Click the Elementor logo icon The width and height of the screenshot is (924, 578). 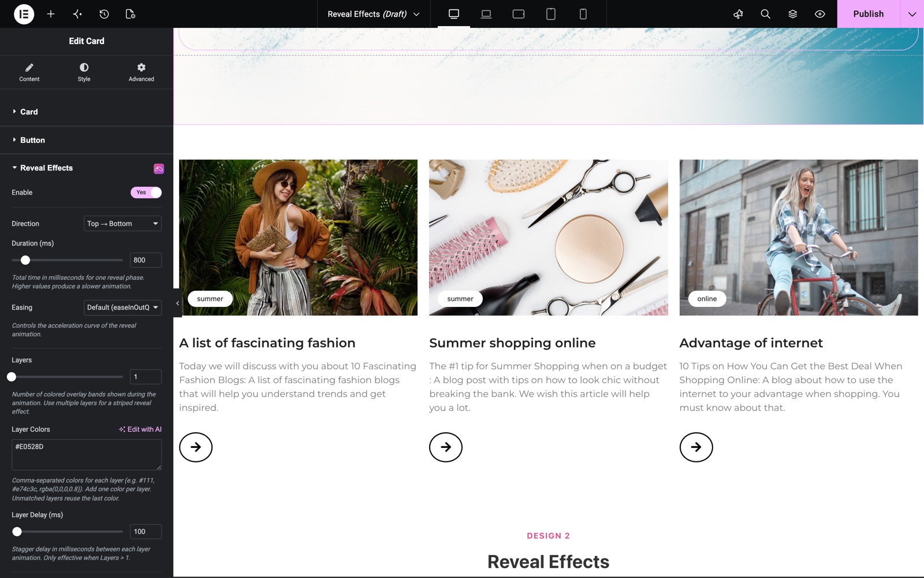coord(24,14)
